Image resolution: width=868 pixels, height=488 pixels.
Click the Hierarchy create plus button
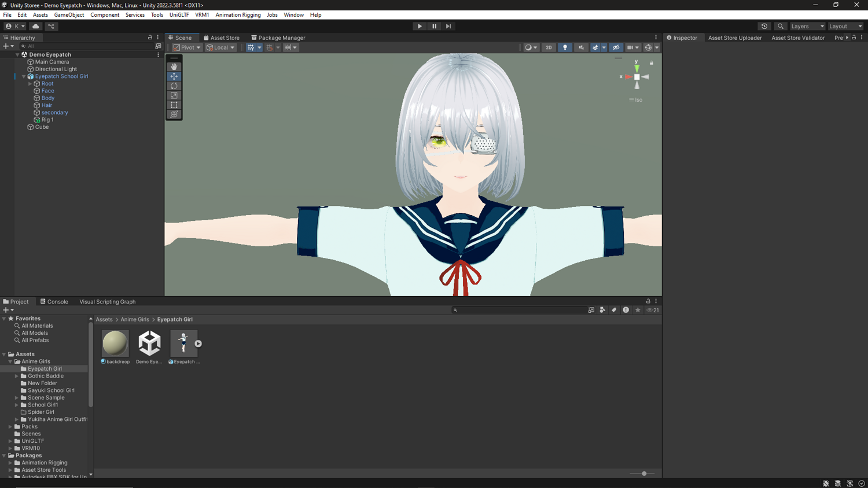[8, 46]
